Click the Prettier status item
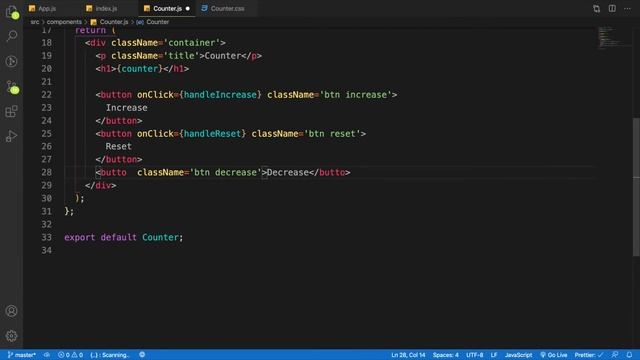640x360 pixels. [589, 355]
